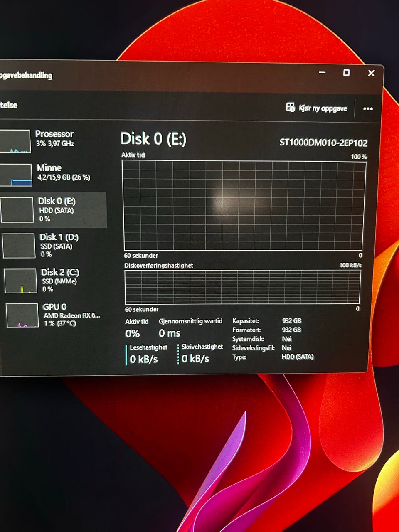Image resolution: width=399 pixels, height=532 pixels.
Task: Click the Formatert 932 GB value
Action: [292, 330]
